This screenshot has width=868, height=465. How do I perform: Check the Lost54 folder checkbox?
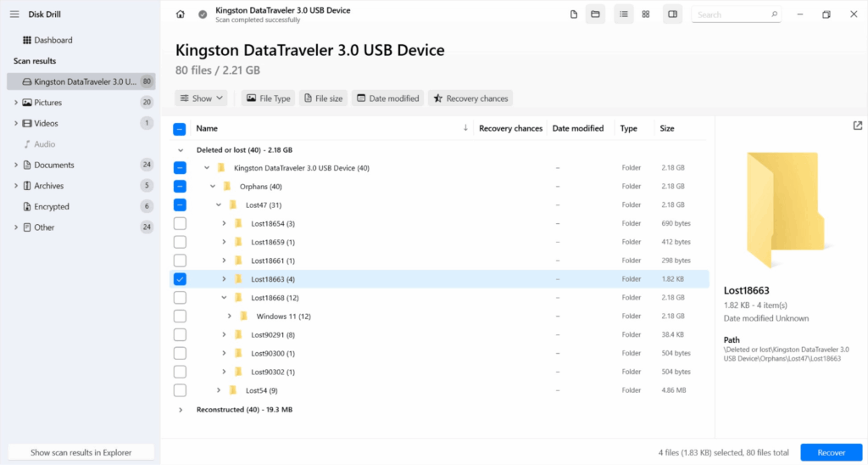point(180,390)
